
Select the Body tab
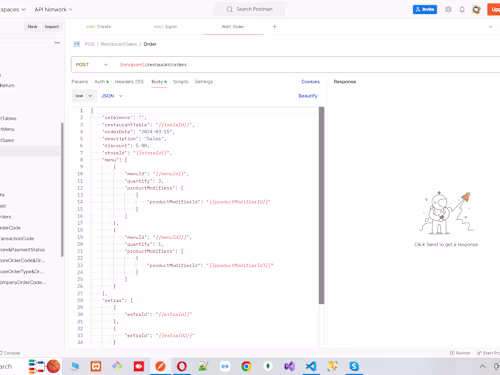[x=159, y=82]
